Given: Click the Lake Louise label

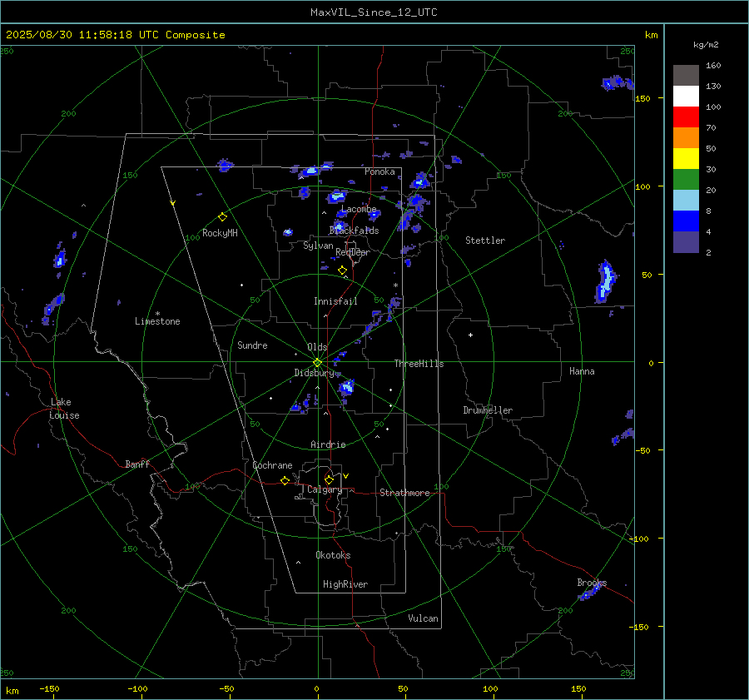Looking at the screenshot, I should pos(64,409).
